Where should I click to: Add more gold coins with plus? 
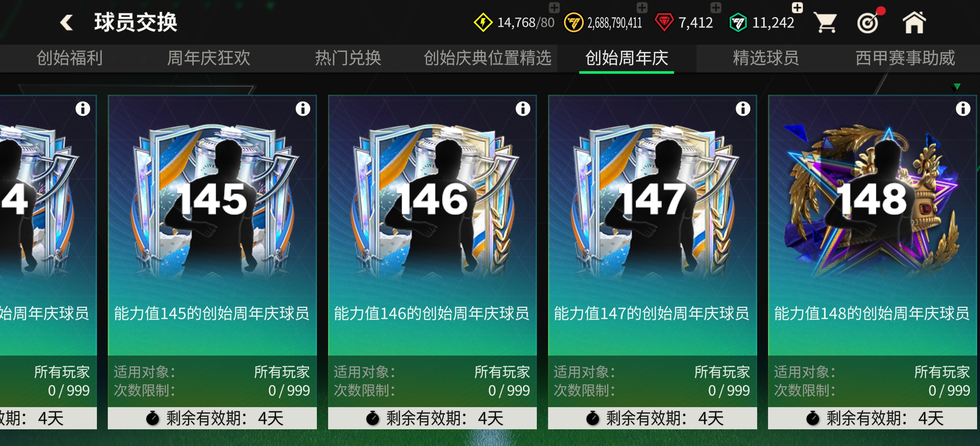pos(642,8)
